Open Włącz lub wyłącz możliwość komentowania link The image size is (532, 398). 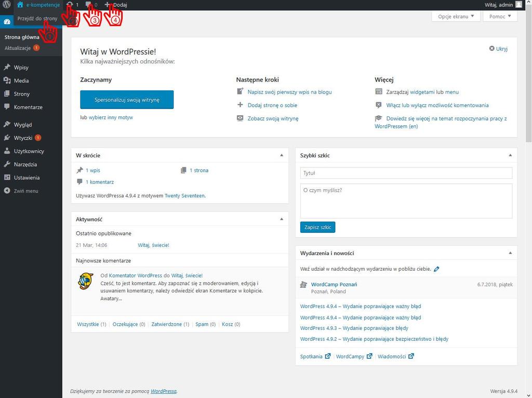437,105
